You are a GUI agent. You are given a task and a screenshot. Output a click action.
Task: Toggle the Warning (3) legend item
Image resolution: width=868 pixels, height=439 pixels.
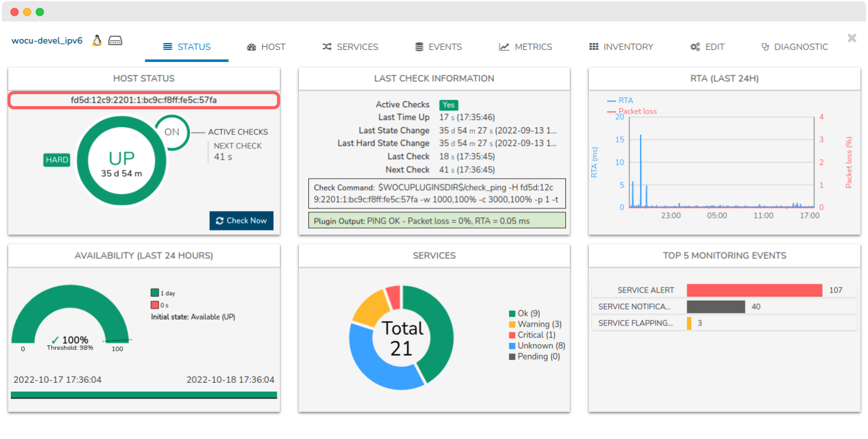click(x=535, y=324)
